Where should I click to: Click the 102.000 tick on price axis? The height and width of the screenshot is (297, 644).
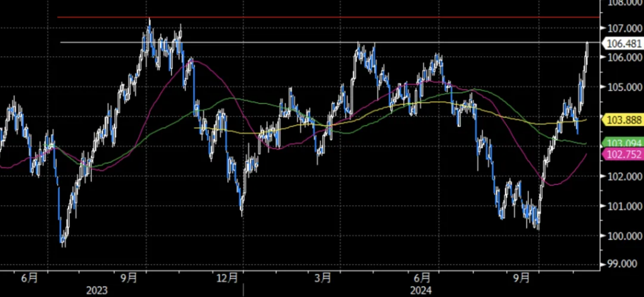[621, 177]
